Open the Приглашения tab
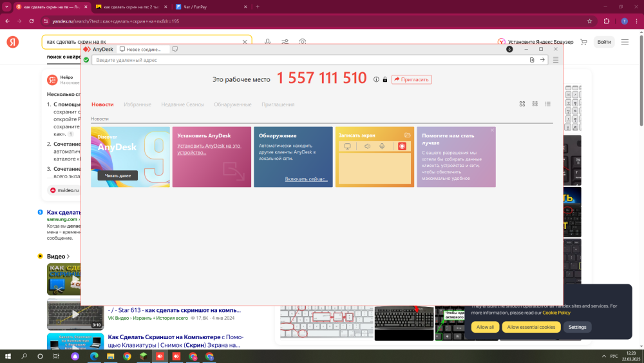The height and width of the screenshot is (363, 644). tap(278, 104)
